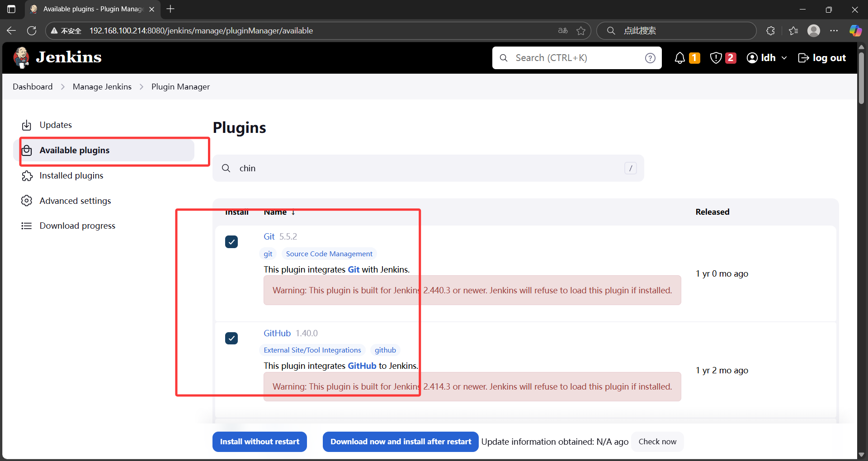Bookmark page with the star icon
Viewport: 868px width, 461px height.
(581, 31)
